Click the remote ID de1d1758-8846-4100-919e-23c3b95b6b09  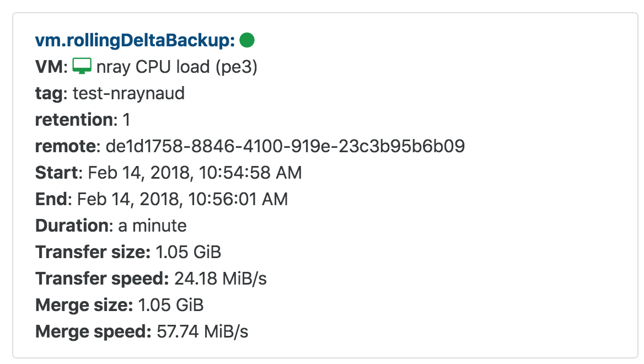tap(286, 146)
